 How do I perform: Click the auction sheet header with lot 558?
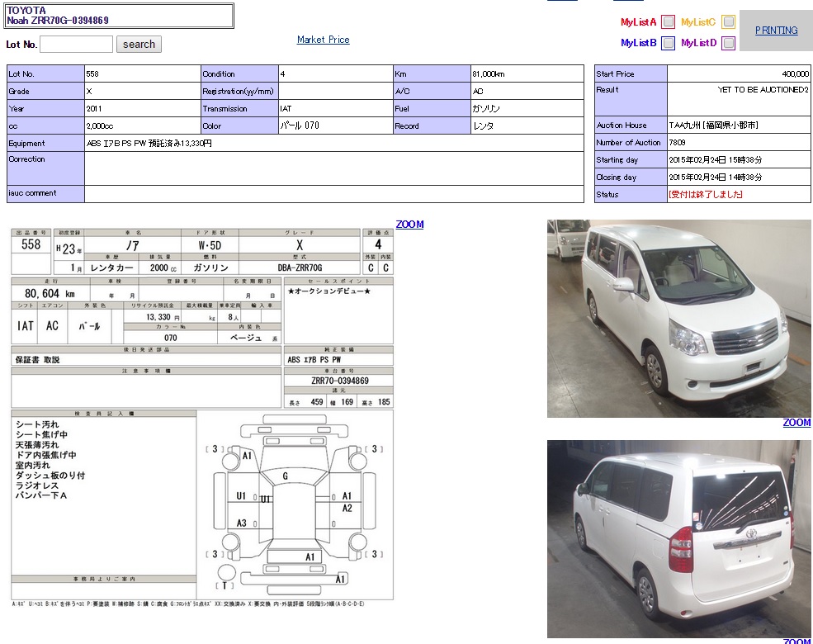tap(201, 252)
